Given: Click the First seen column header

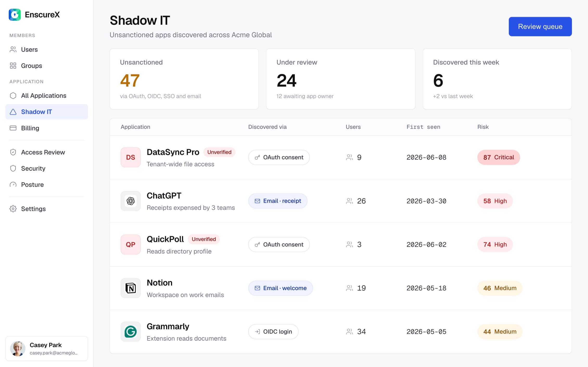Looking at the screenshot, I should coord(423,127).
